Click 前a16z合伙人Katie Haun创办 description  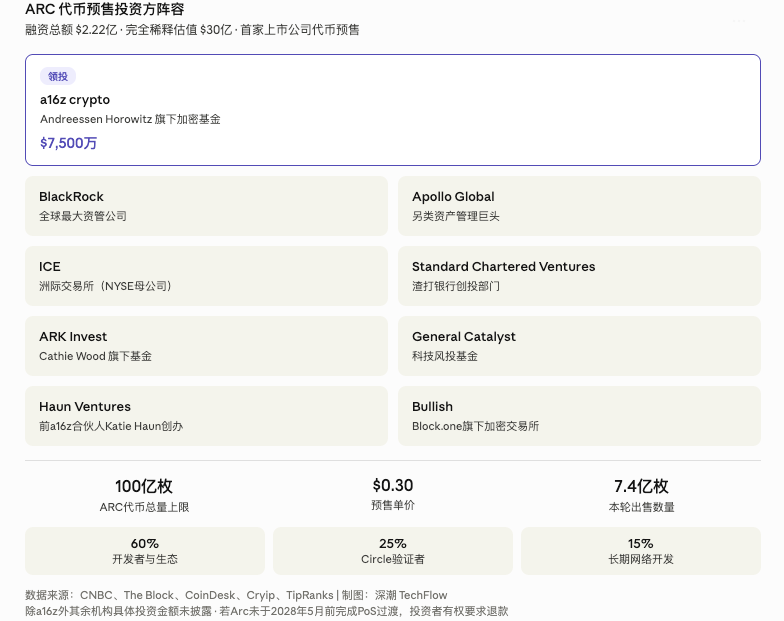click(111, 426)
